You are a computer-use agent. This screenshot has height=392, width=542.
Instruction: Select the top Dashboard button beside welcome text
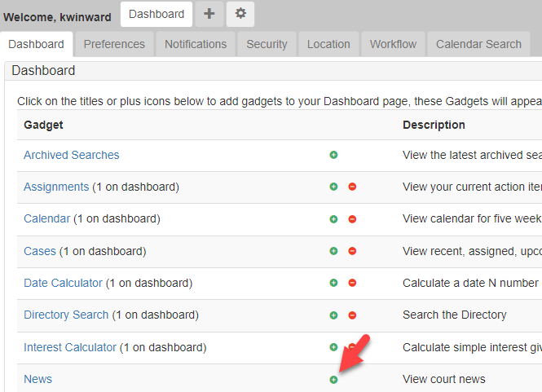click(156, 14)
